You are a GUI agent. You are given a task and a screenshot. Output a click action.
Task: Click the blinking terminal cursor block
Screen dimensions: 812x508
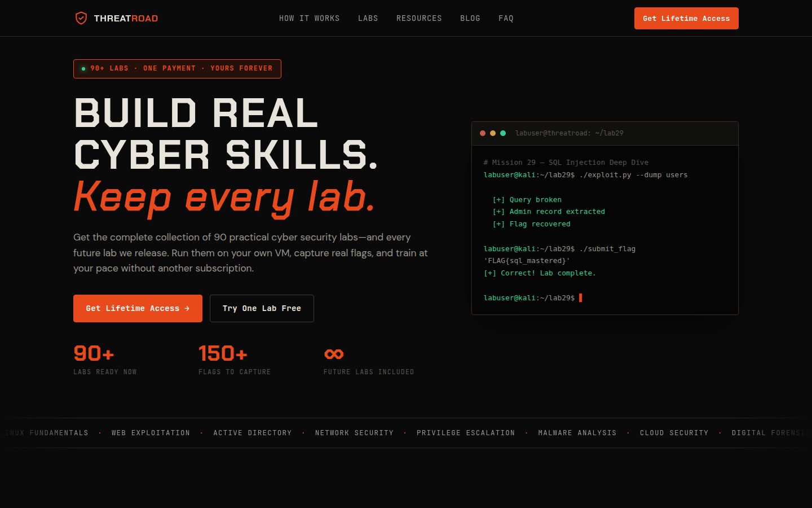click(581, 297)
